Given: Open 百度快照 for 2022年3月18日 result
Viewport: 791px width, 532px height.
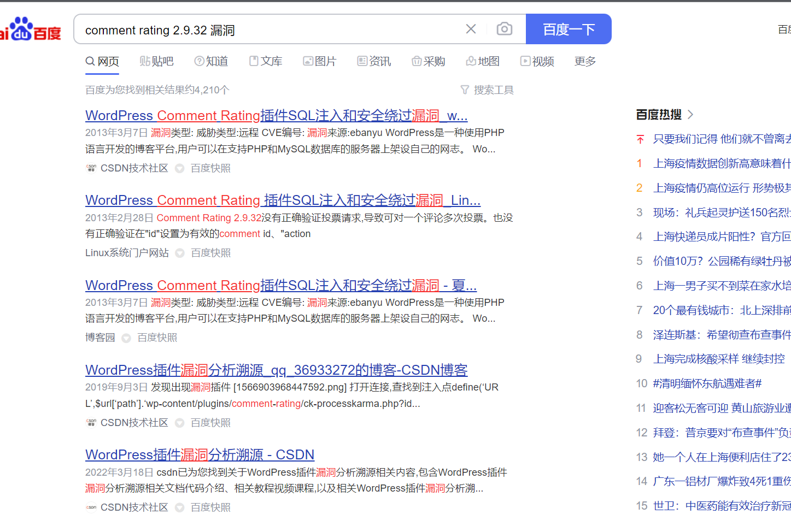Looking at the screenshot, I should pos(210,507).
